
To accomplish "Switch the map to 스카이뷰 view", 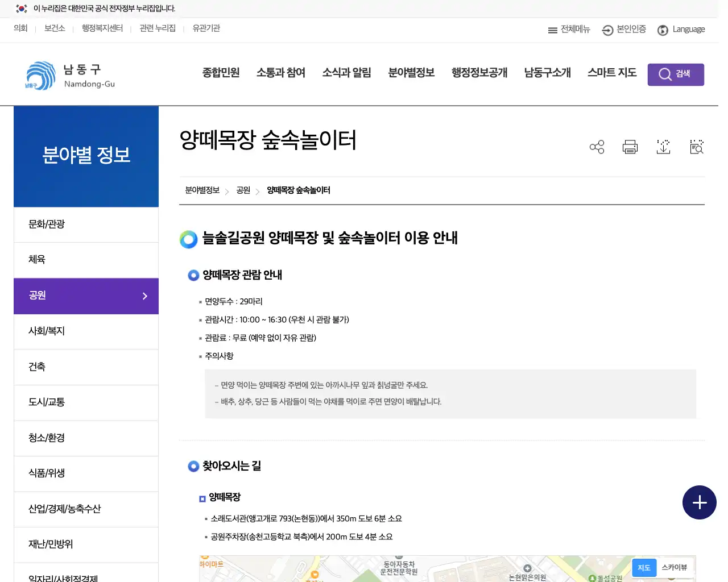I will [x=674, y=567].
